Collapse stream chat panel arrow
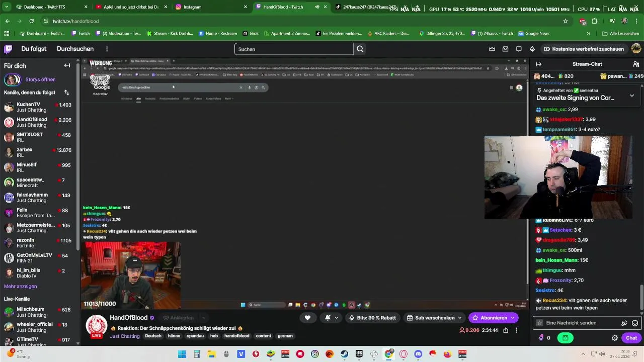 [538, 64]
